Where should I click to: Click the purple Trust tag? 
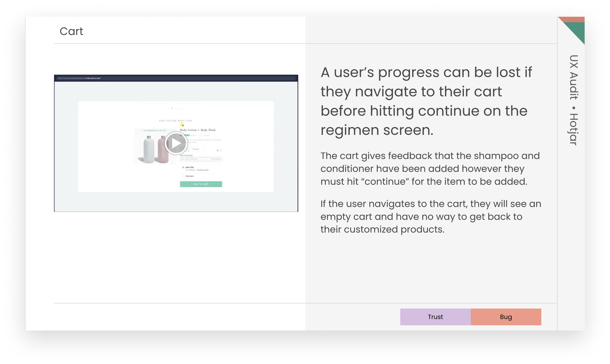click(x=435, y=317)
